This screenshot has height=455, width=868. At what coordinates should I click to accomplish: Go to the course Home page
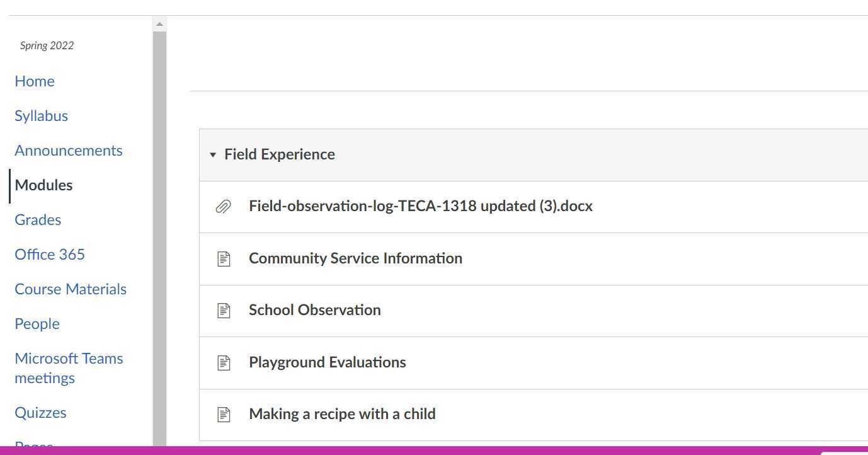click(x=35, y=81)
